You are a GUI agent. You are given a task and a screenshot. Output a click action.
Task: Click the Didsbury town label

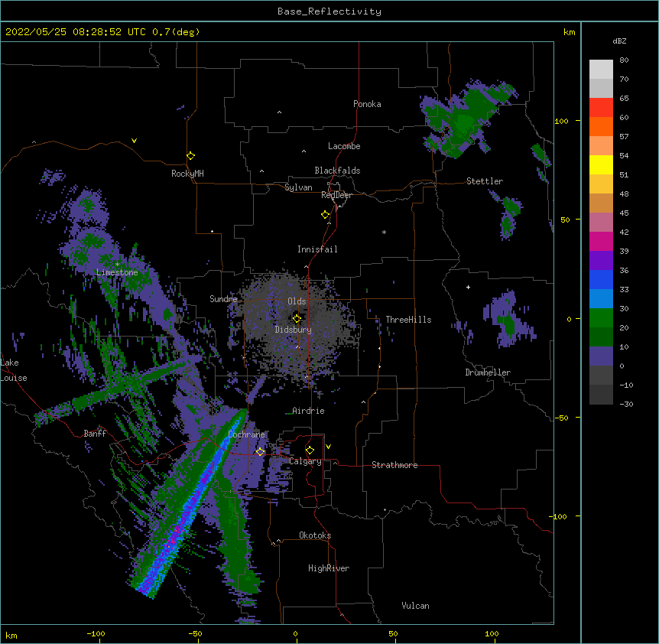point(294,330)
